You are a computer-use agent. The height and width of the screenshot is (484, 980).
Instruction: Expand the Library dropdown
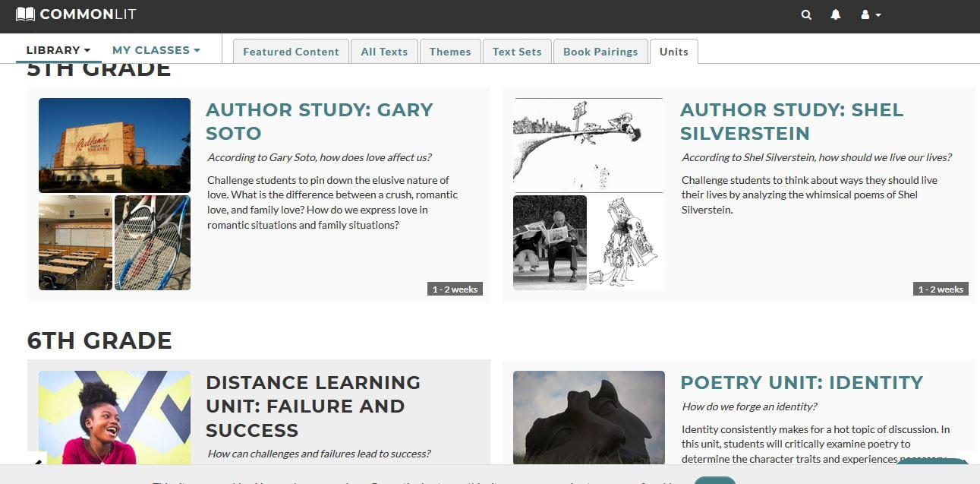point(58,50)
